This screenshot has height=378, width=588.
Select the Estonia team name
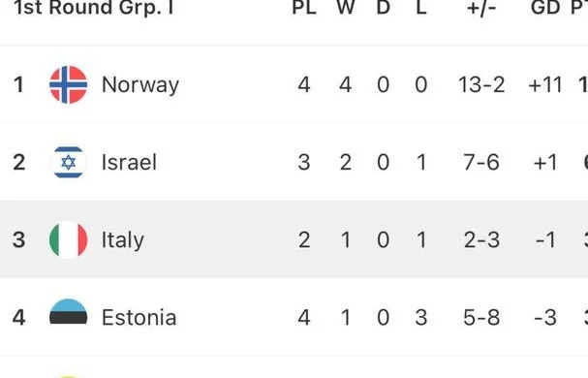coord(139,318)
